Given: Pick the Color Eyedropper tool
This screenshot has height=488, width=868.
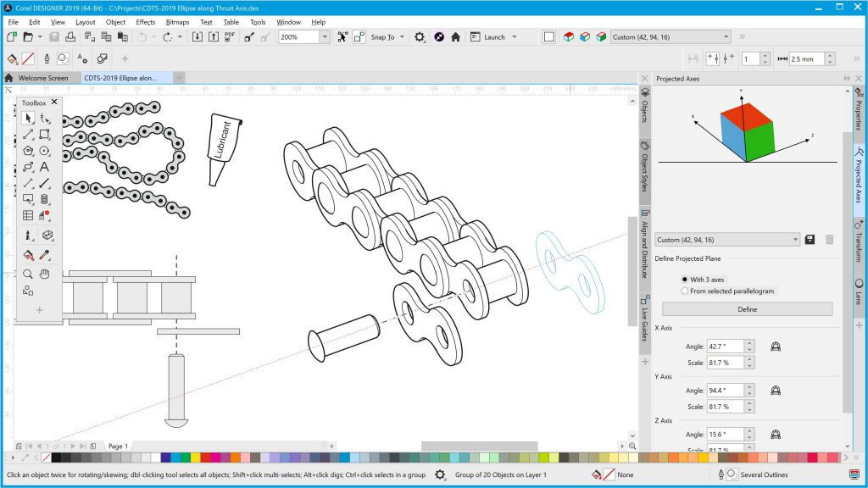Looking at the screenshot, I should 45,254.
